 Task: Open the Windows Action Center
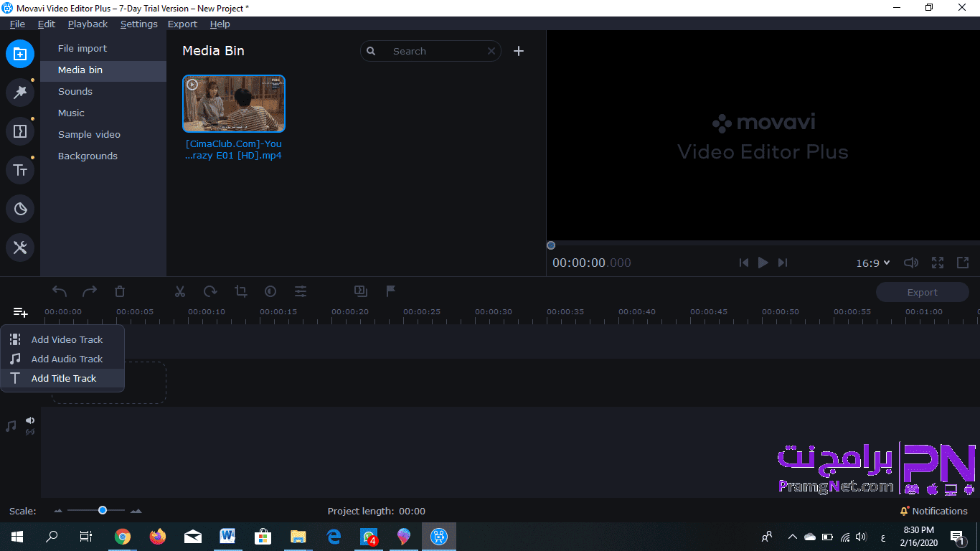[x=957, y=537]
